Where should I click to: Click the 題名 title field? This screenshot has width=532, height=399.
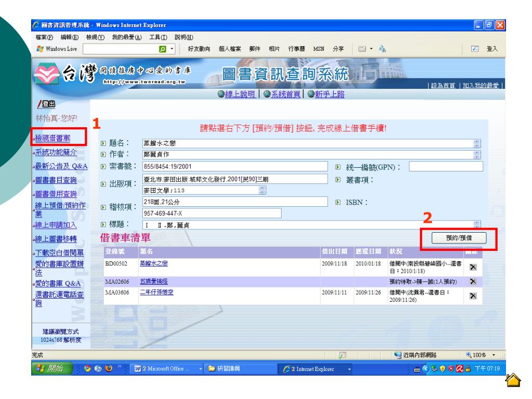(x=311, y=143)
